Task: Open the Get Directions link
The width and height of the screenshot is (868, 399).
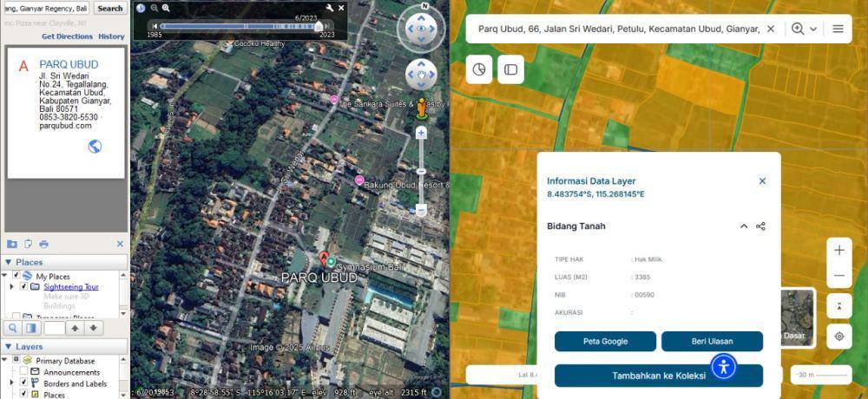Action: (x=68, y=36)
